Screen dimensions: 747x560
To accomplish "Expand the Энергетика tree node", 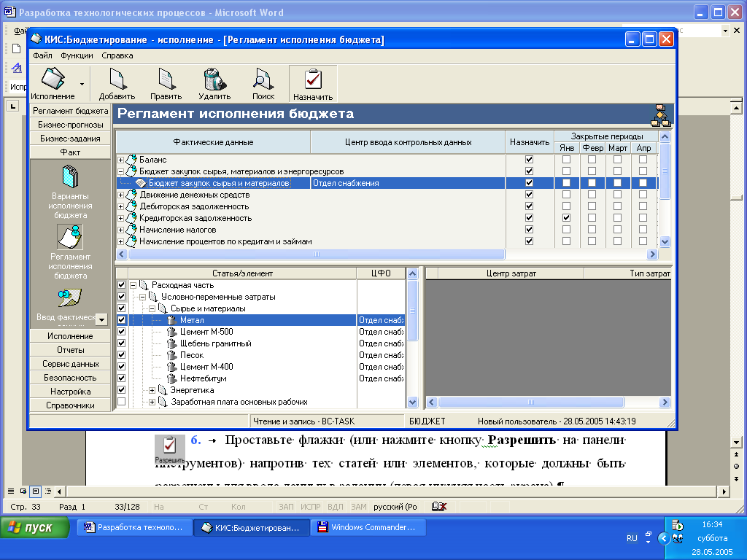I will [x=152, y=390].
